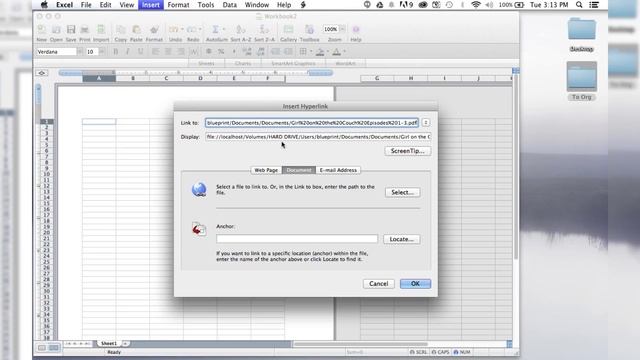
Task: Toggle Italic formatting button
Action: tap(128, 52)
